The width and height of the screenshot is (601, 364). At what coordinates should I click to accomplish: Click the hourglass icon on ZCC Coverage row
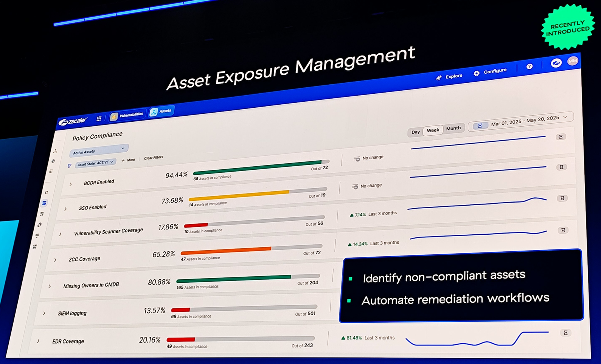(563, 230)
